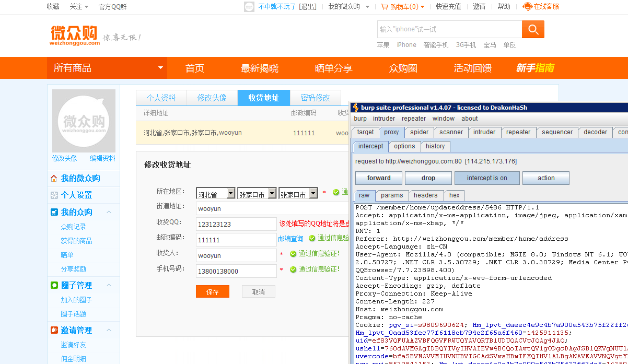Open the Burp 'intruder' menu
The width and height of the screenshot is (628, 364).
coord(384,119)
